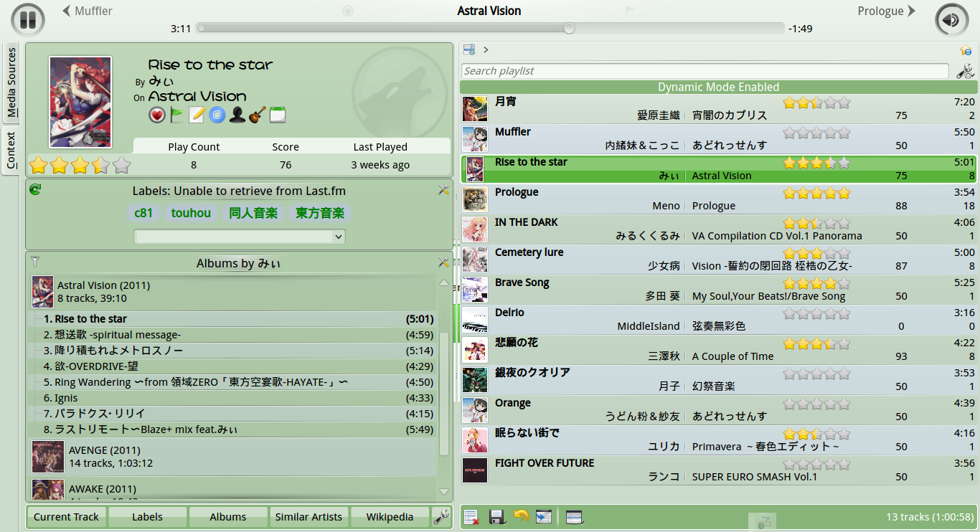Click the playlist bookmark star icon

pyautogui.click(x=966, y=50)
